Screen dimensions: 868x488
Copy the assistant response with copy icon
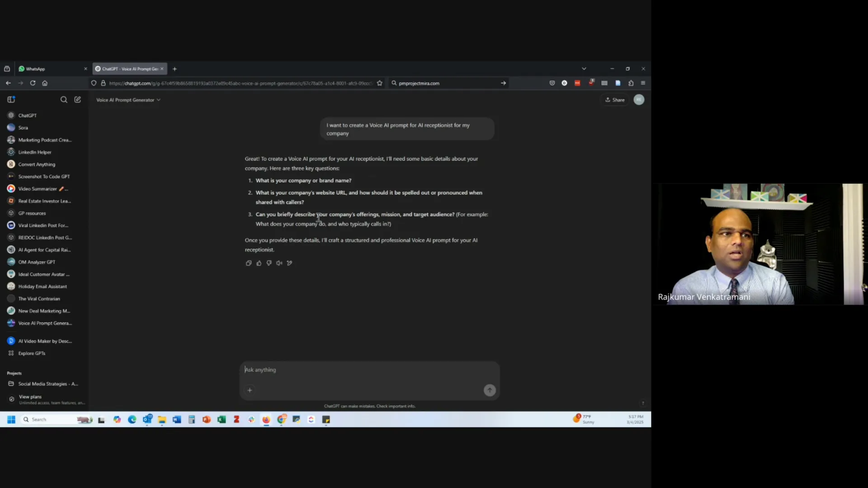coord(248,263)
